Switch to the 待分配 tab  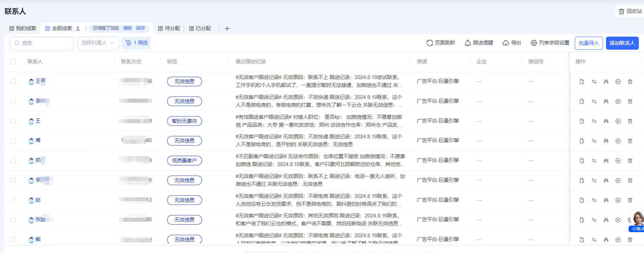(169, 28)
